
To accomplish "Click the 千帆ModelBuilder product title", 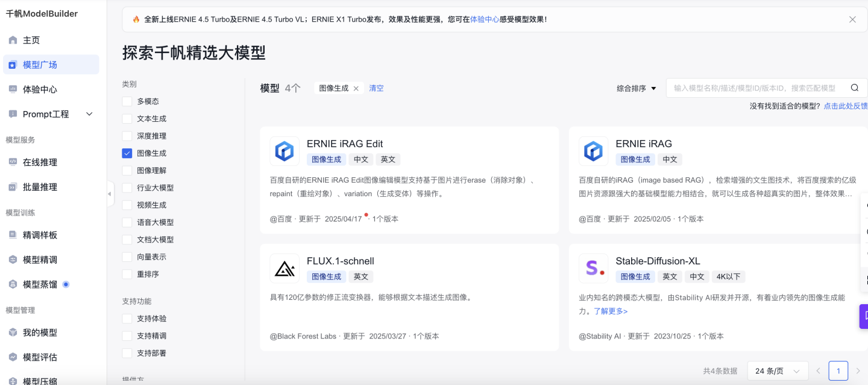I will coord(42,14).
